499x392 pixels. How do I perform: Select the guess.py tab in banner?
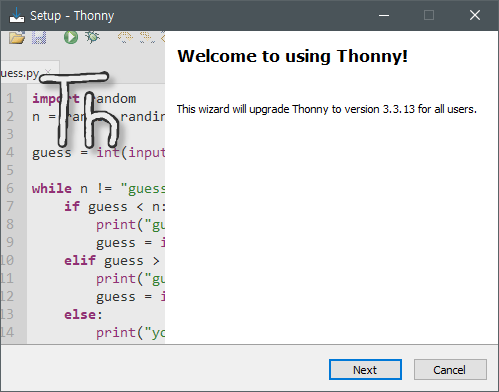coord(20,73)
